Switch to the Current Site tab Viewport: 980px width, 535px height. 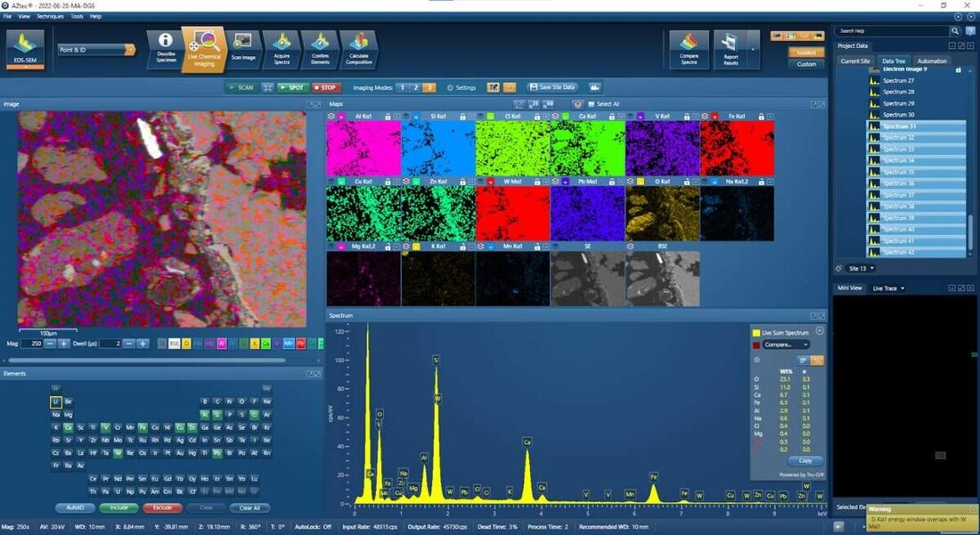[x=855, y=61]
